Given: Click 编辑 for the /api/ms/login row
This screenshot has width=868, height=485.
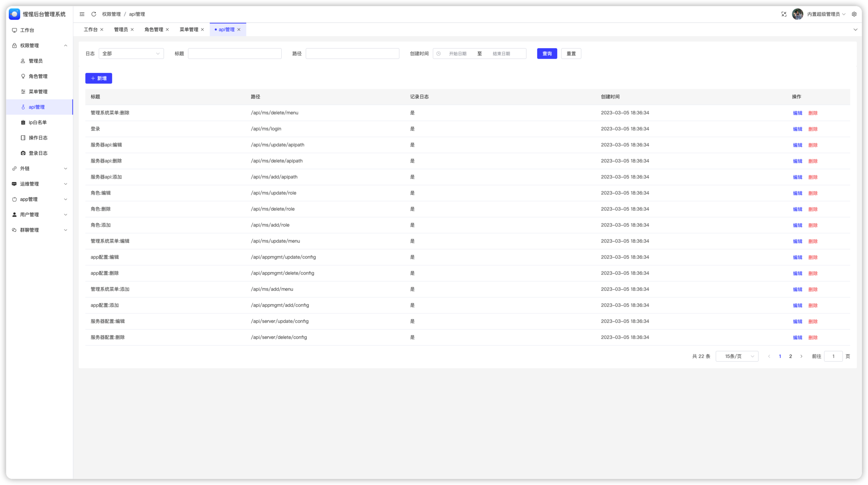Looking at the screenshot, I should (x=797, y=129).
